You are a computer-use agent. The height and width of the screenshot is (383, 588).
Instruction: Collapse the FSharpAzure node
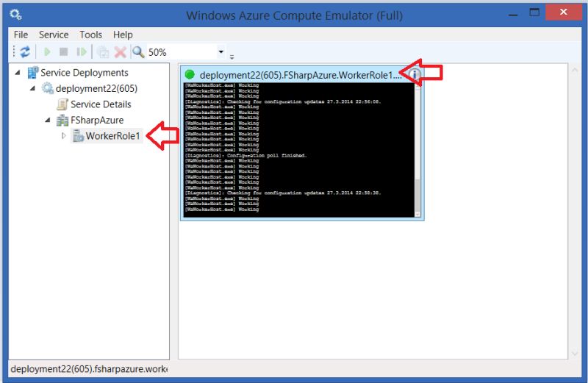[48, 120]
